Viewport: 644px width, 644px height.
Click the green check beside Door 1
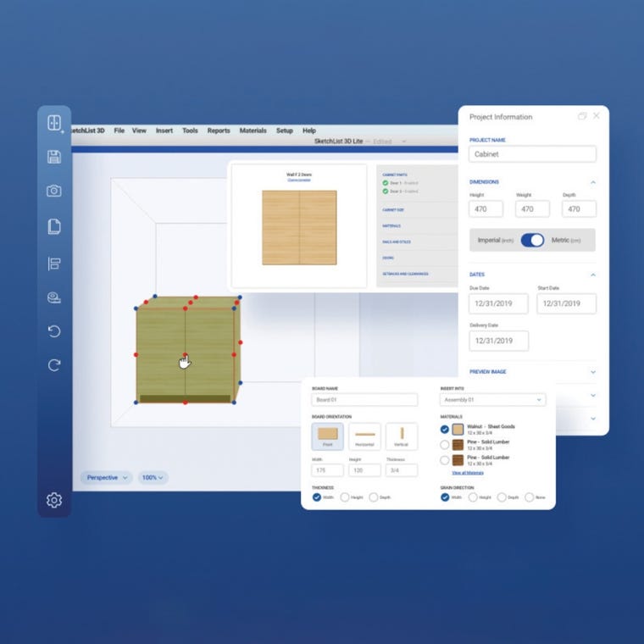[386, 183]
